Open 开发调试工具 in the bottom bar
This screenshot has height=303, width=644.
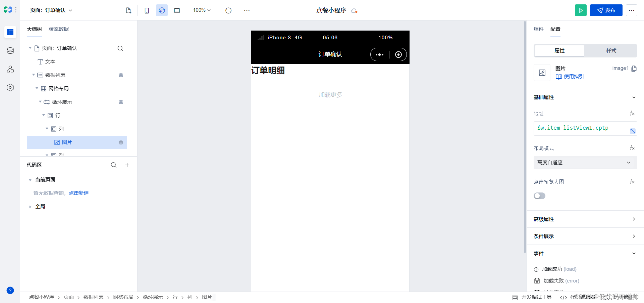coord(532,297)
